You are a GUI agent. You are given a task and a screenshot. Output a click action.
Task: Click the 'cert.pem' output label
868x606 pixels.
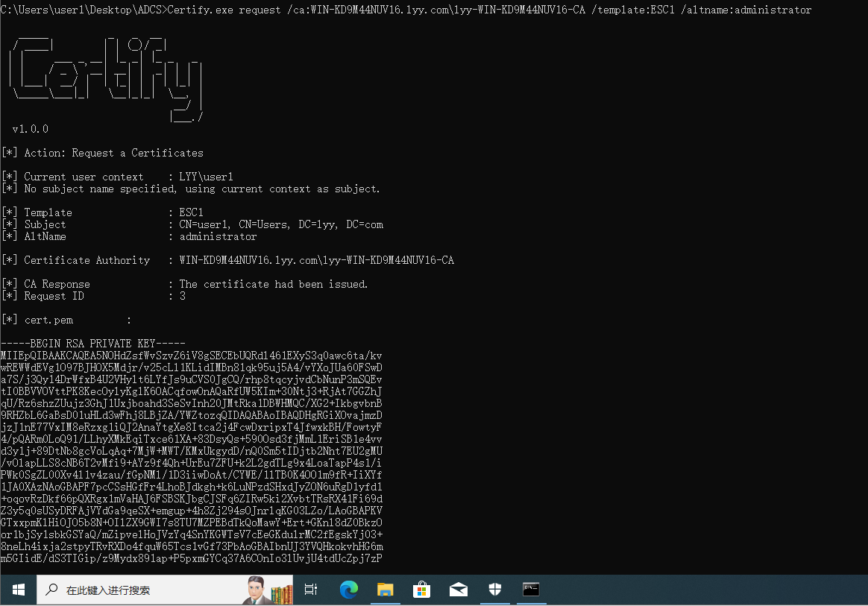point(48,320)
